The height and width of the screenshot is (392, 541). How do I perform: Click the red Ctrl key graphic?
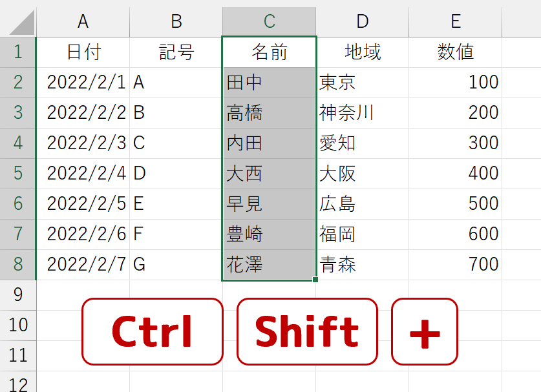152,331
